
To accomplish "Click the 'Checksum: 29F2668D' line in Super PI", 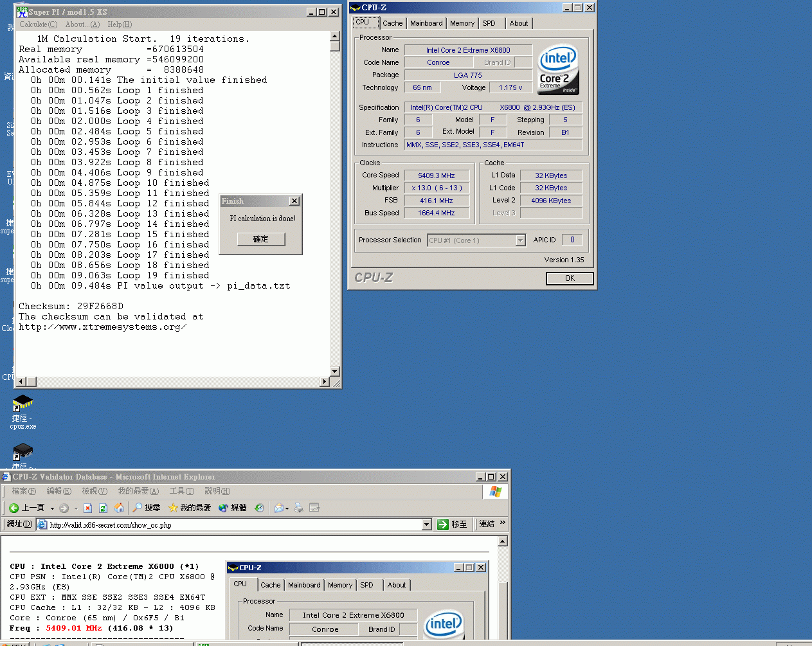I will [x=71, y=306].
